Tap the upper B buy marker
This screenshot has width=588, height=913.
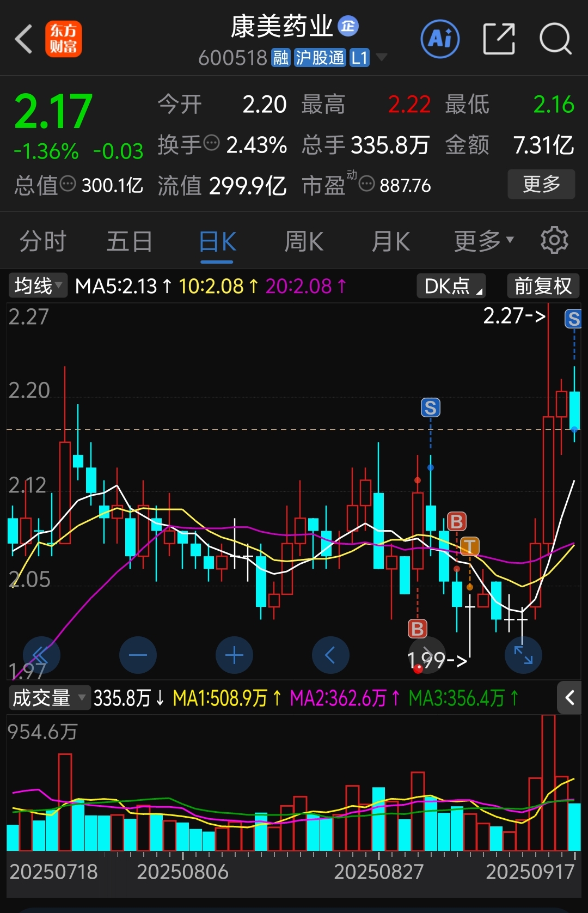457,522
